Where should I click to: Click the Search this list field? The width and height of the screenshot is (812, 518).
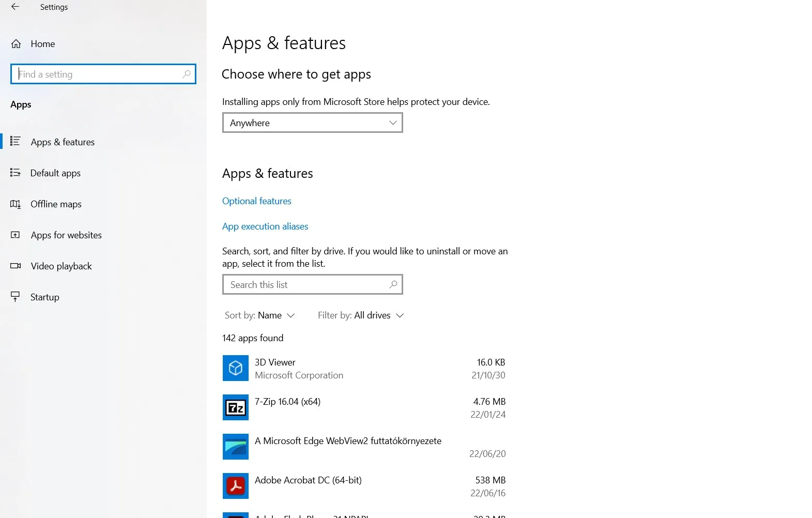click(313, 284)
